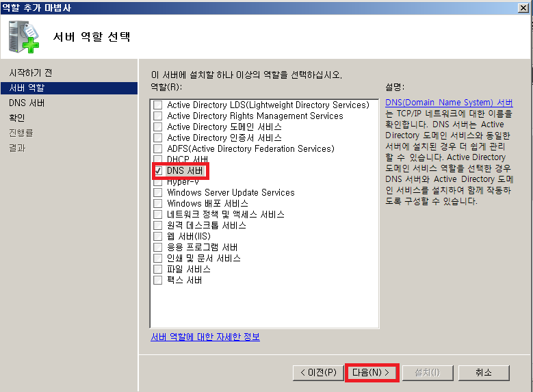Click the 설치(I) install button
533x392 pixels.
(428, 373)
